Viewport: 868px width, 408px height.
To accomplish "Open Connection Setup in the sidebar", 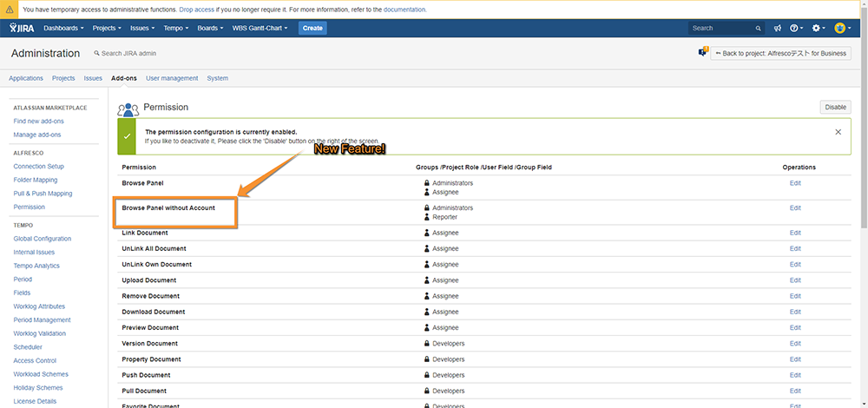I will click(39, 166).
